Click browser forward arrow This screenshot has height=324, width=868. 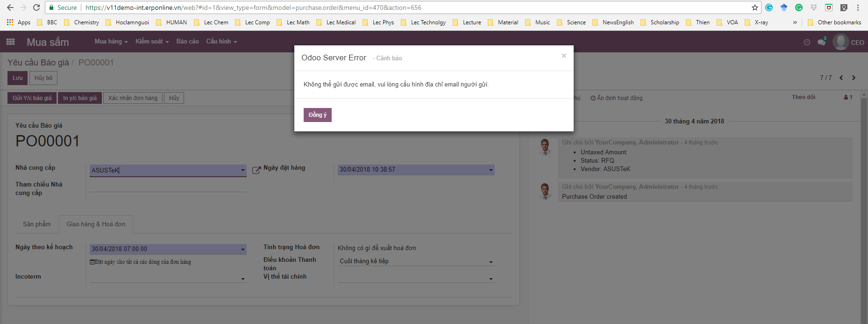pos(23,7)
